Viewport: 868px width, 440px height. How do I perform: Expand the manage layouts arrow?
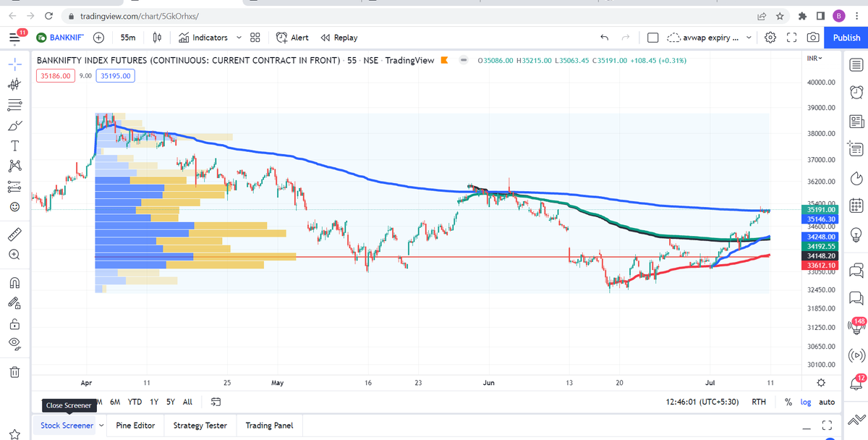pyautogui.click(x=749, y=38)
